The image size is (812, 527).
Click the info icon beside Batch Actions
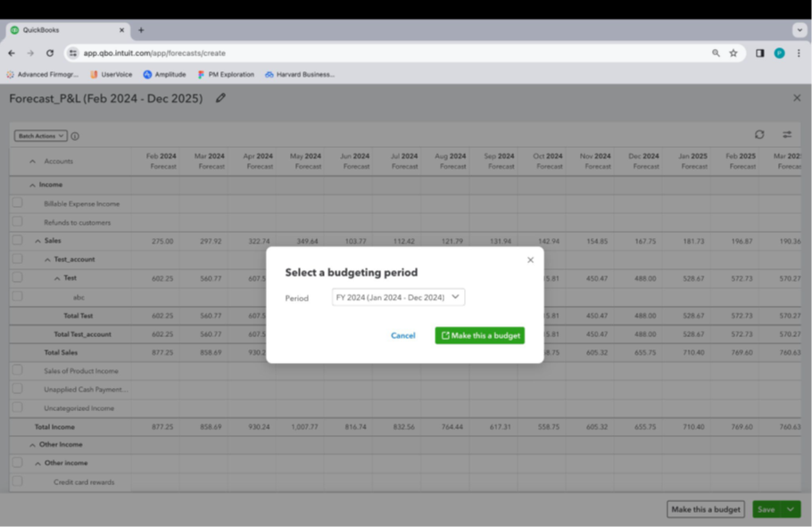(x=75, y=136)
